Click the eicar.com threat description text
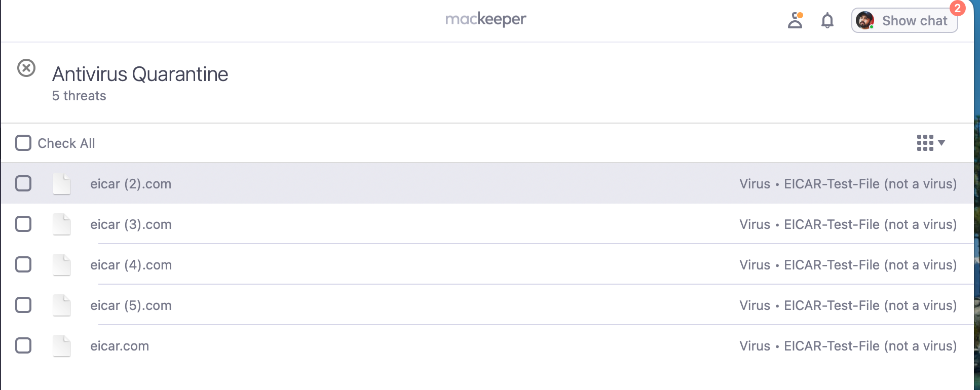Screen dimensions: 980x390 tap(848, 346)
